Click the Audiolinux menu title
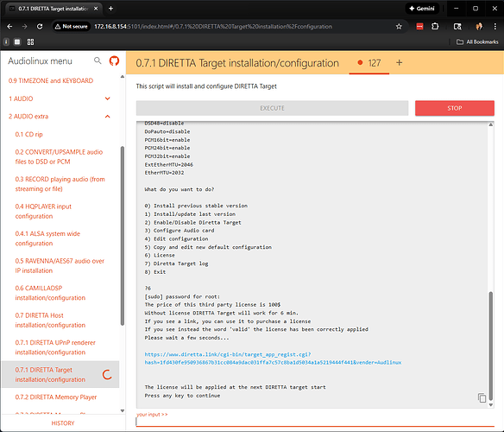The image size is (504, 432). pyautogui.click(x=41, y=61)
